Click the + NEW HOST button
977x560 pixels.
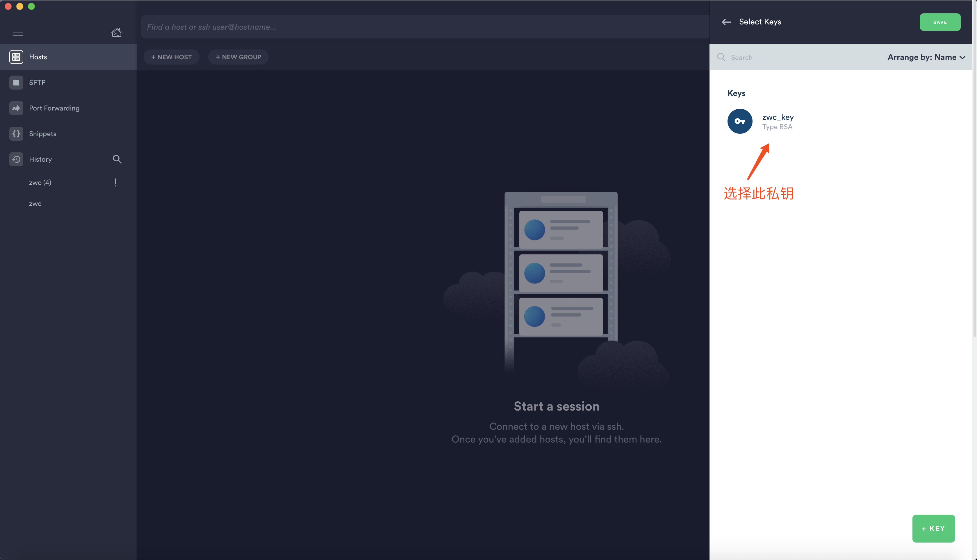coord(172,57)
